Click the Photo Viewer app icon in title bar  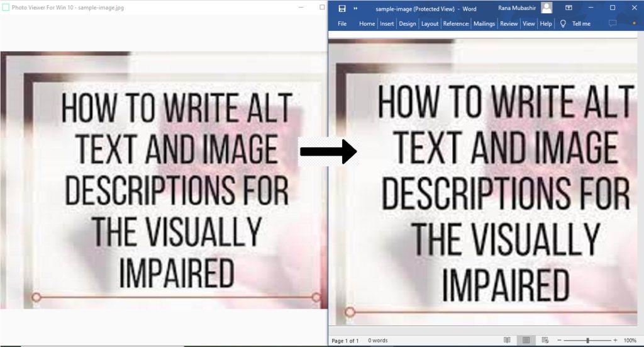(6, 7)
